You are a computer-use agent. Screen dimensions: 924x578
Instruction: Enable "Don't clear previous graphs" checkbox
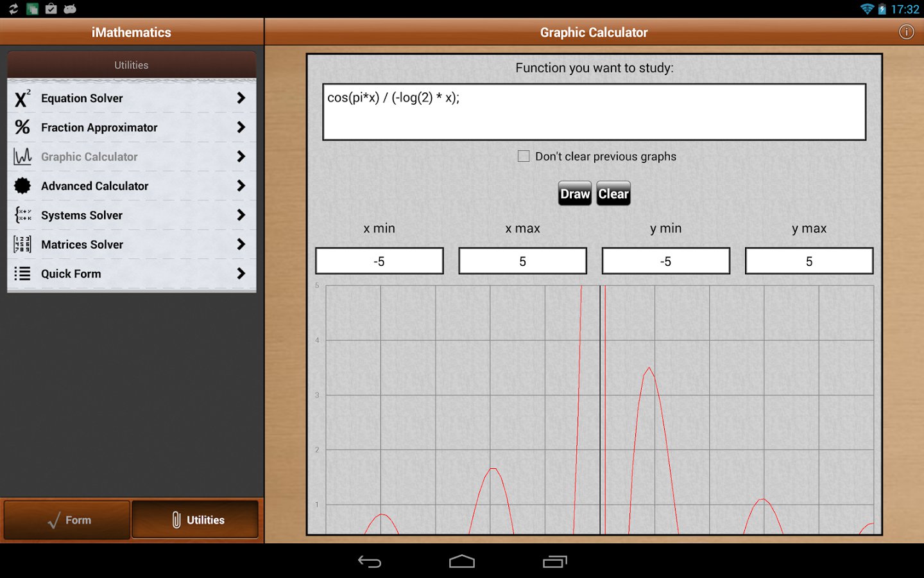(524, 156)
